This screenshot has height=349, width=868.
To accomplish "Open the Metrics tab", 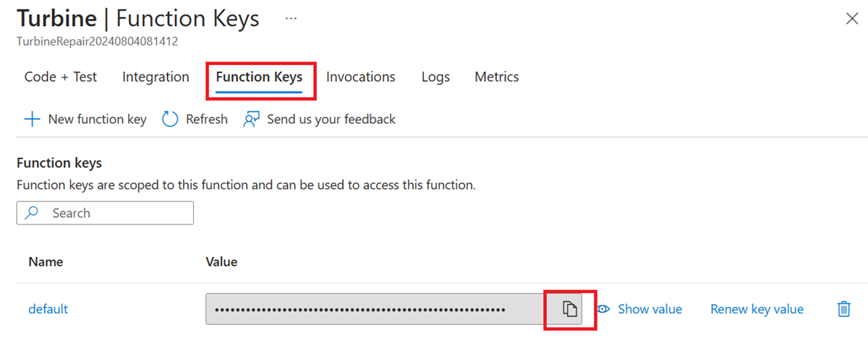I will (x=496, y=77).
